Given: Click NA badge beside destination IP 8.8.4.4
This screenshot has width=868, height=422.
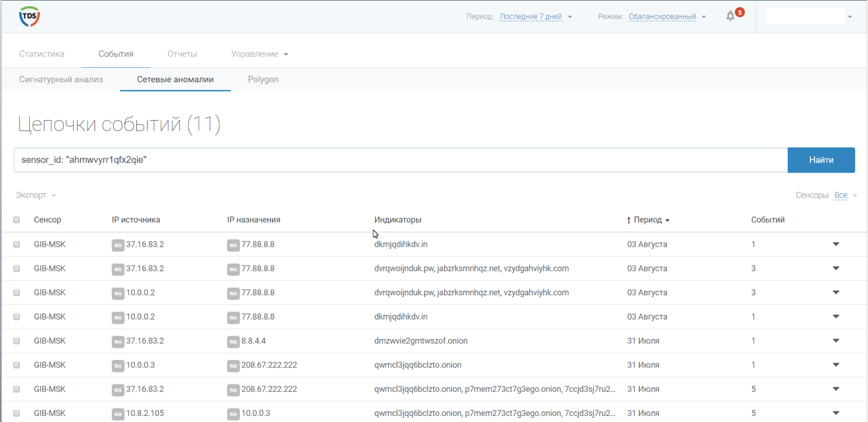Looking at the screenshot, I should 233,342.
